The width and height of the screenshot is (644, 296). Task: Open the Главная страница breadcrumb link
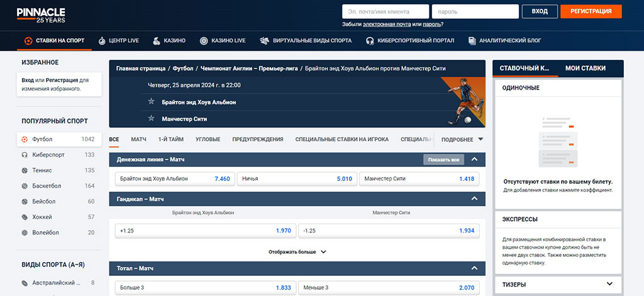[x=141, y=68]
